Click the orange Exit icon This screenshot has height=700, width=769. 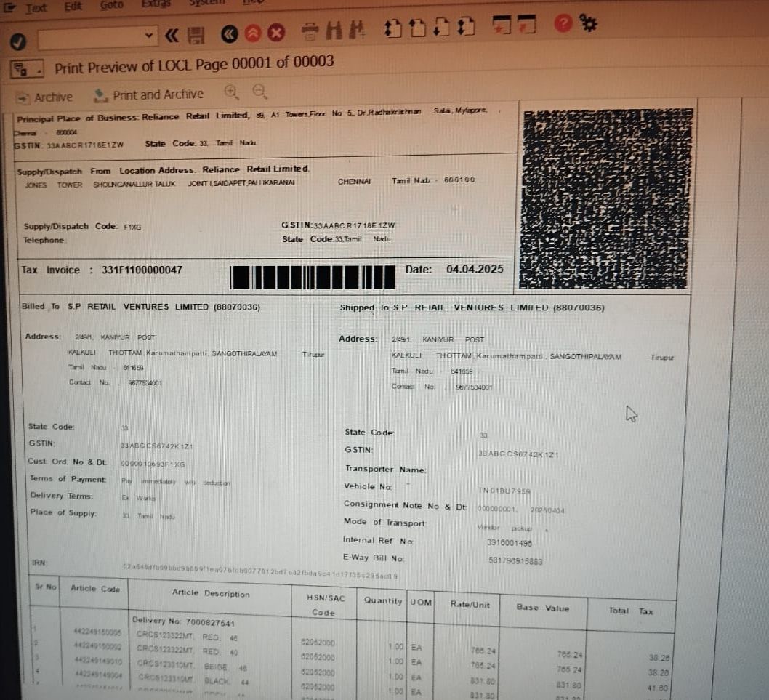pyautogui.click(x=252, y=33)
